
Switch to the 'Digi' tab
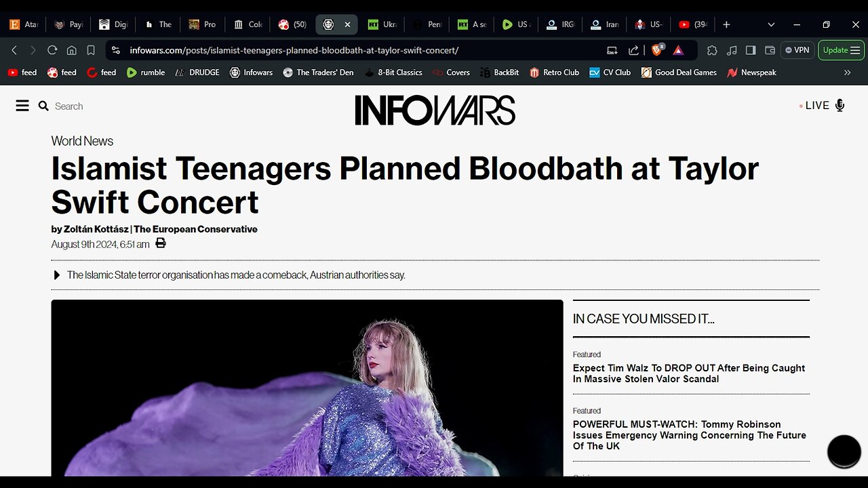click(113, 24)
